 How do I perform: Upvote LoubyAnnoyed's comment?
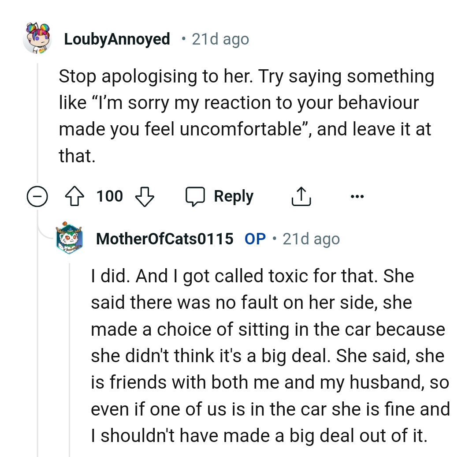[x=74, y=196]
